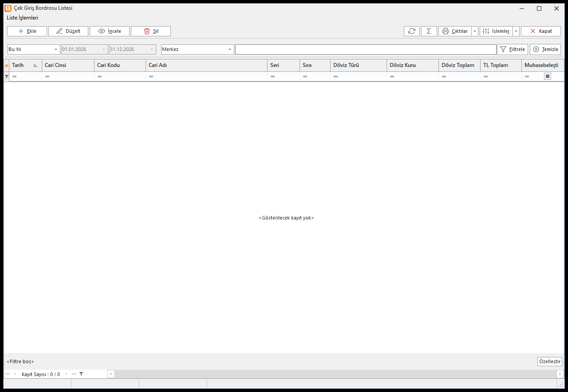Click the Döviz Türü column header
This screenshot has height=392, width=568.
click(x=359, y=65)
